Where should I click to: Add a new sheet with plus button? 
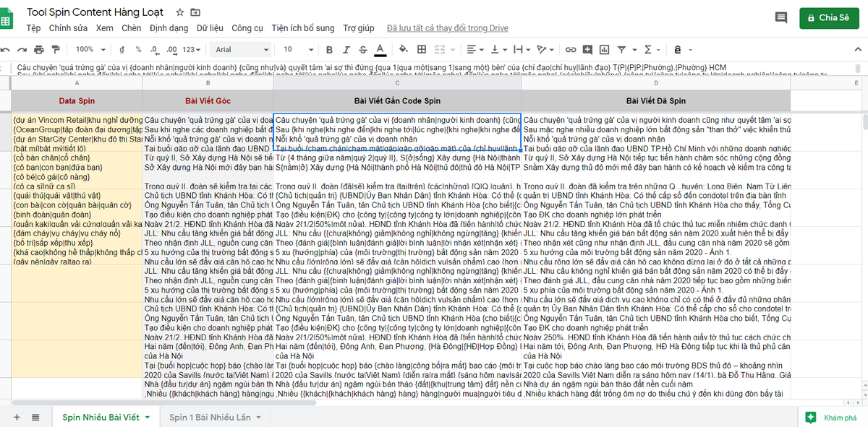click(17, 418)
